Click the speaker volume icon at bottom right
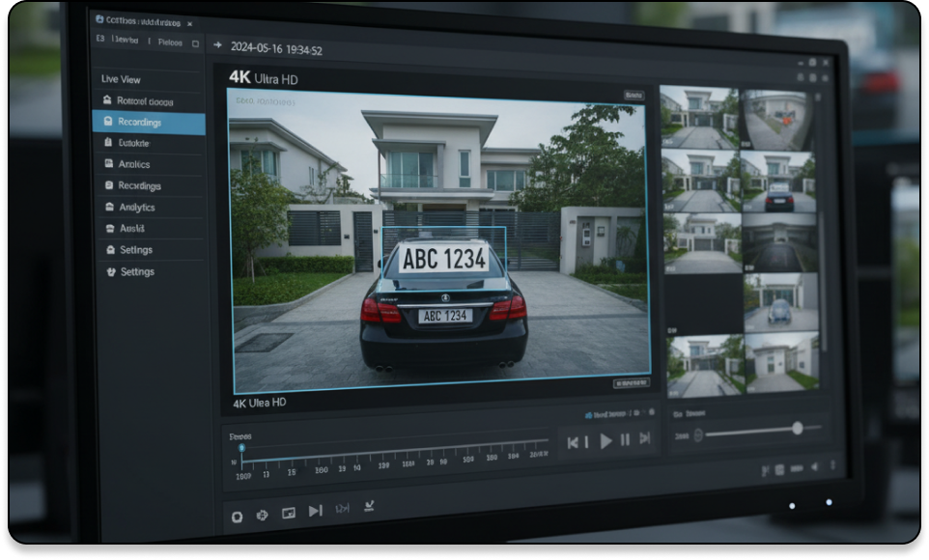 pos(814,467)
